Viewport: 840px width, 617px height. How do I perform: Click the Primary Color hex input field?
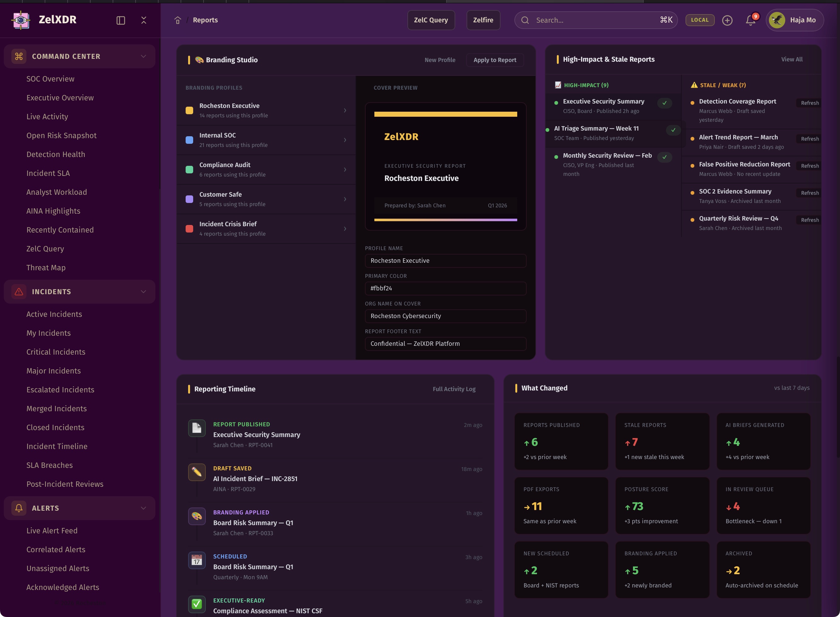(x=445, y=288)
